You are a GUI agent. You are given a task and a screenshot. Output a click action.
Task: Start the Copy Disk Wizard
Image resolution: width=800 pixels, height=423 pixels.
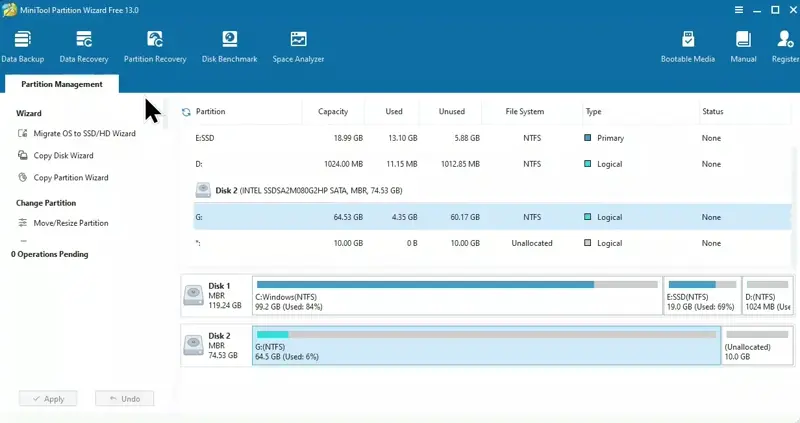(63, 155)
